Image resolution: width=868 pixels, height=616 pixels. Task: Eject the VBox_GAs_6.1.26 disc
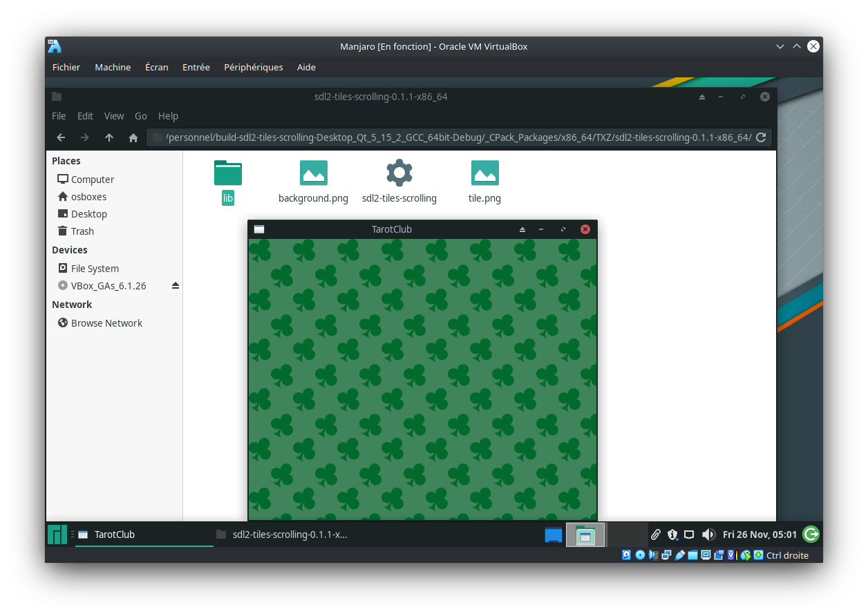(x=176, y=286)
